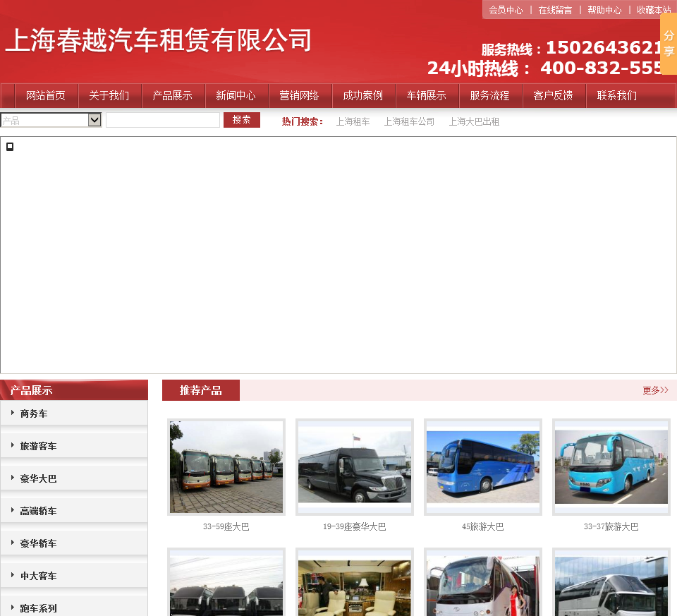
Task: Click the 19-39座豪华大巴 caption link
Action: tap(355, 526)
